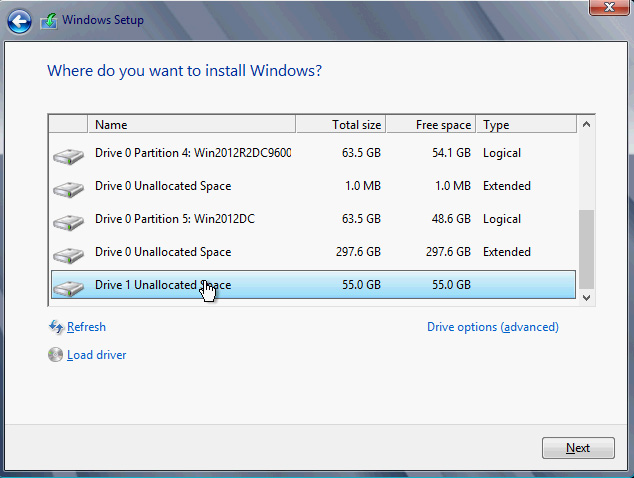Sort list by Name column header

pos(192,125)
